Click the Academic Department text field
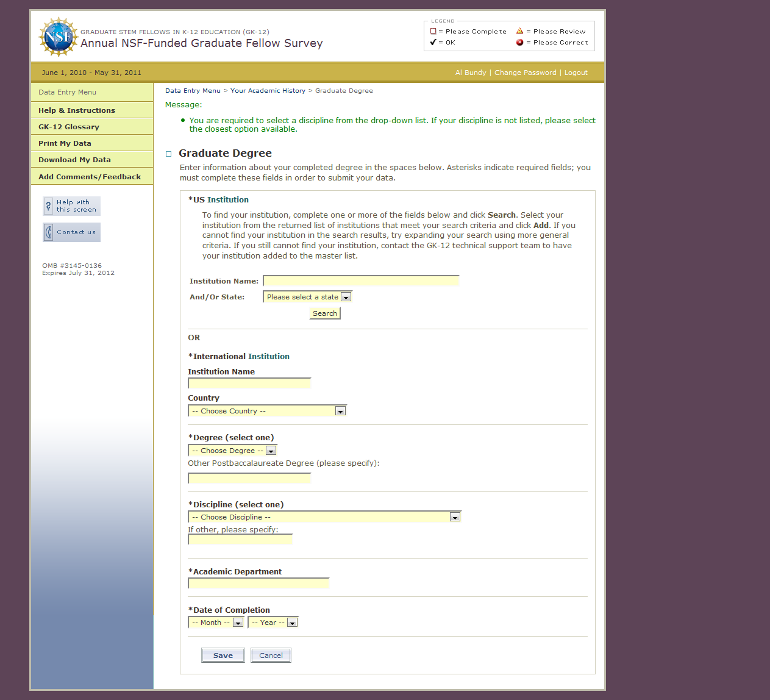 (258, 584)
